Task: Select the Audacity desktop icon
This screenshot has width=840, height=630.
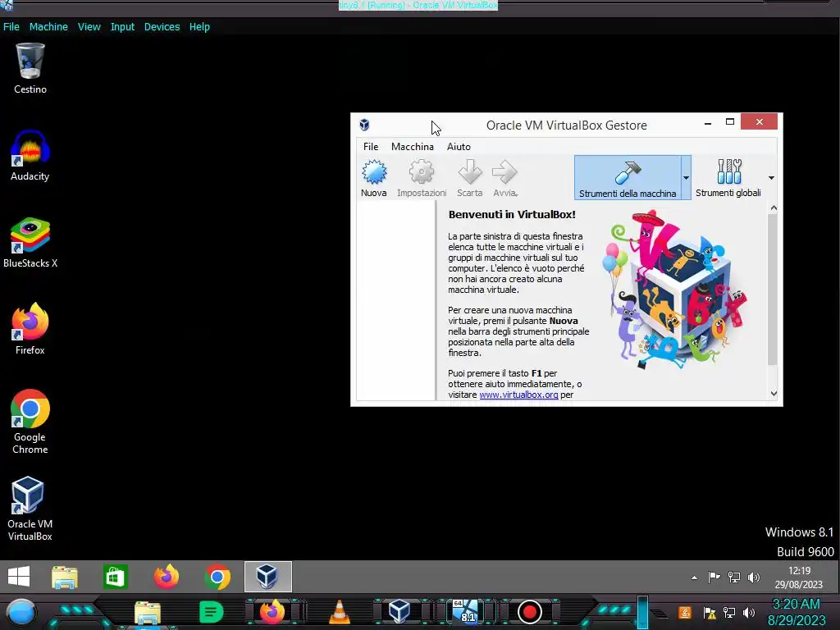Action: point(30,155)
